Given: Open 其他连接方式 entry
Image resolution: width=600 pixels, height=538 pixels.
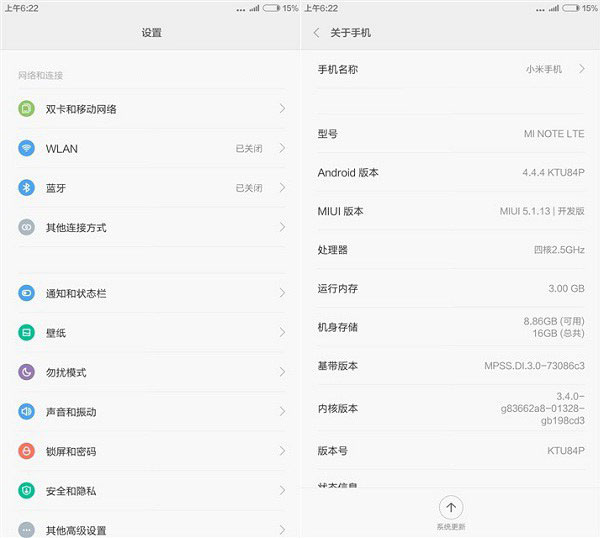Looking at the screenshot, I should pos(151,227).
